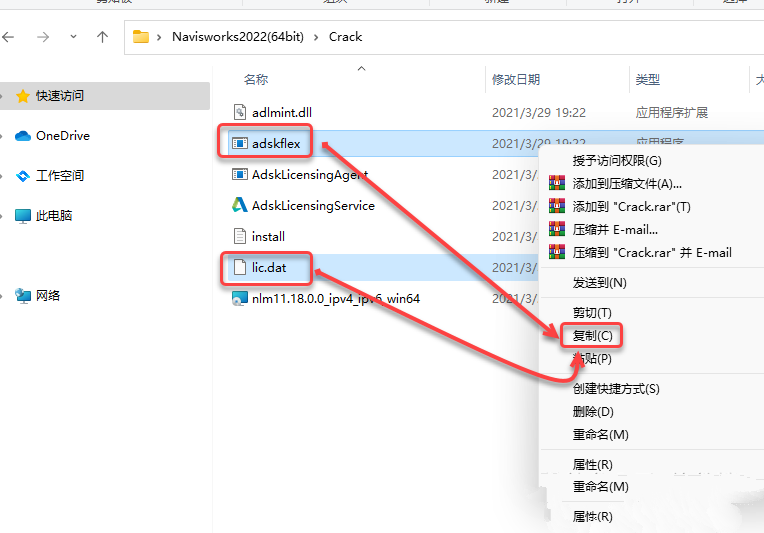
Task: Click the AdskLicensingAgent application icon
Action: pos(239,174)
